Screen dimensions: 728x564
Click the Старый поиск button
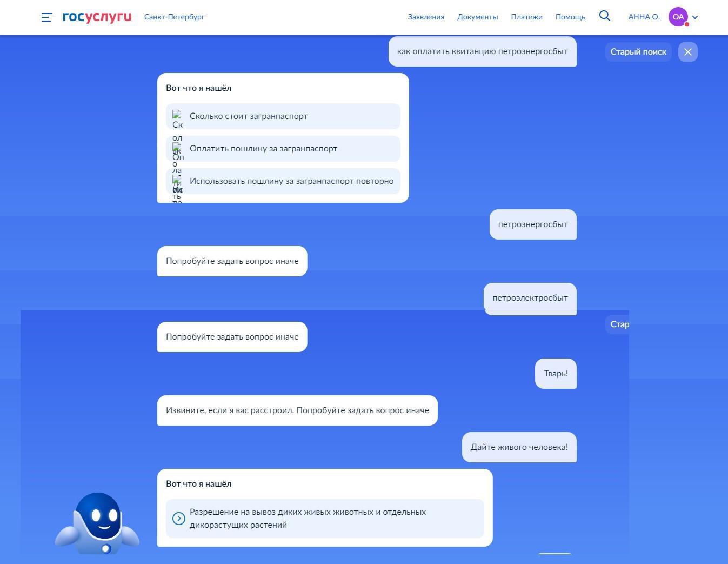(638, 52)
